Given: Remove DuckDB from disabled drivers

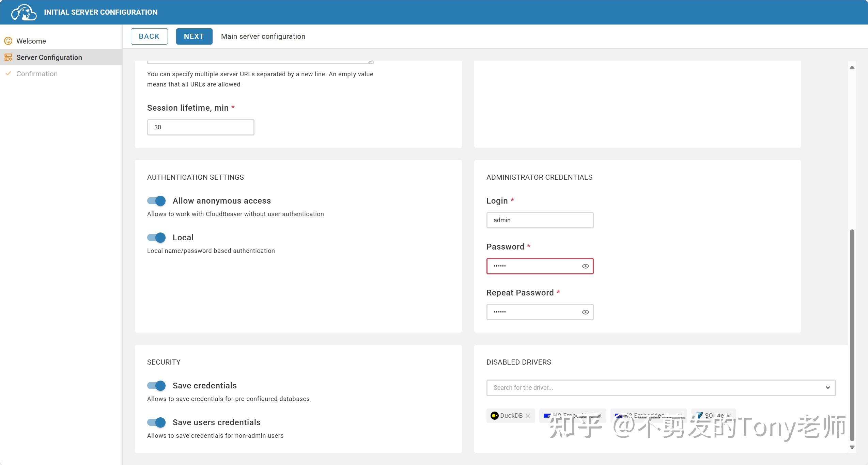Looking at the screenshot, I should [528, 416].
